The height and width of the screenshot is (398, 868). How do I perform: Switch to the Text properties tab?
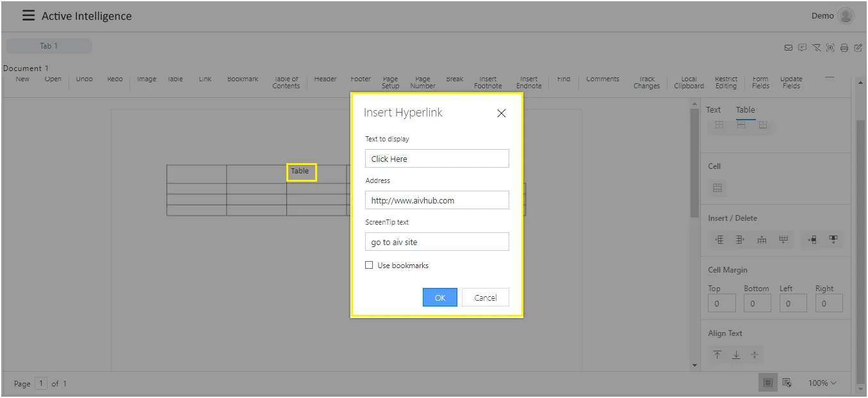(714, 110)
